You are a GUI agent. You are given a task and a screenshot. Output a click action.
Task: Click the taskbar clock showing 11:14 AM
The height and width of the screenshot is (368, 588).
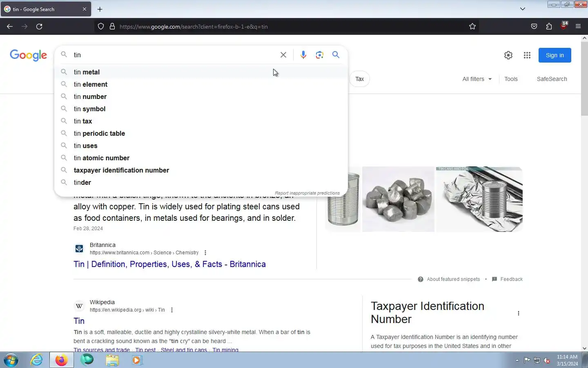[567, 360]
